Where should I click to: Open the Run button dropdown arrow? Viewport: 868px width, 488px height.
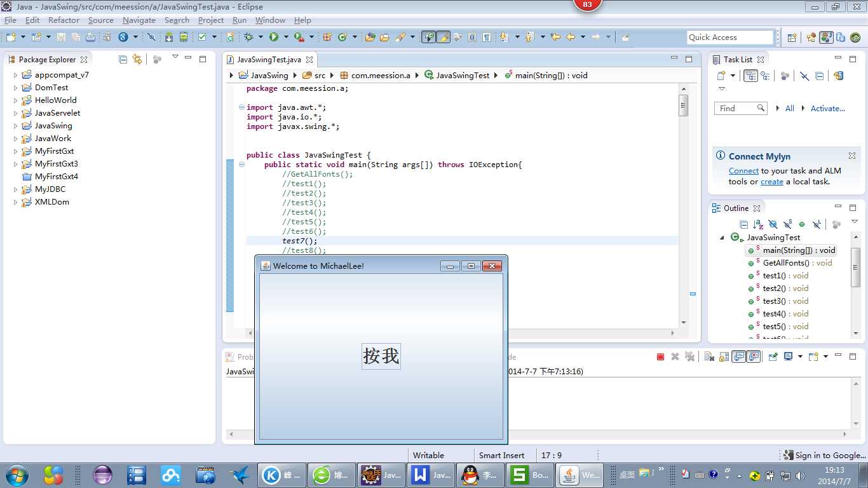(x=286, y=37)
